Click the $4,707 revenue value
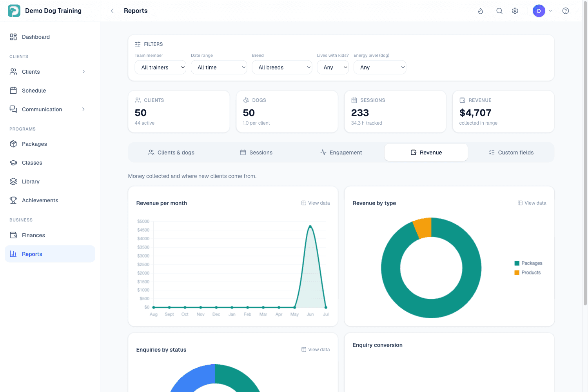This screenshot has width=588, height=392. (x=475, y=113)
